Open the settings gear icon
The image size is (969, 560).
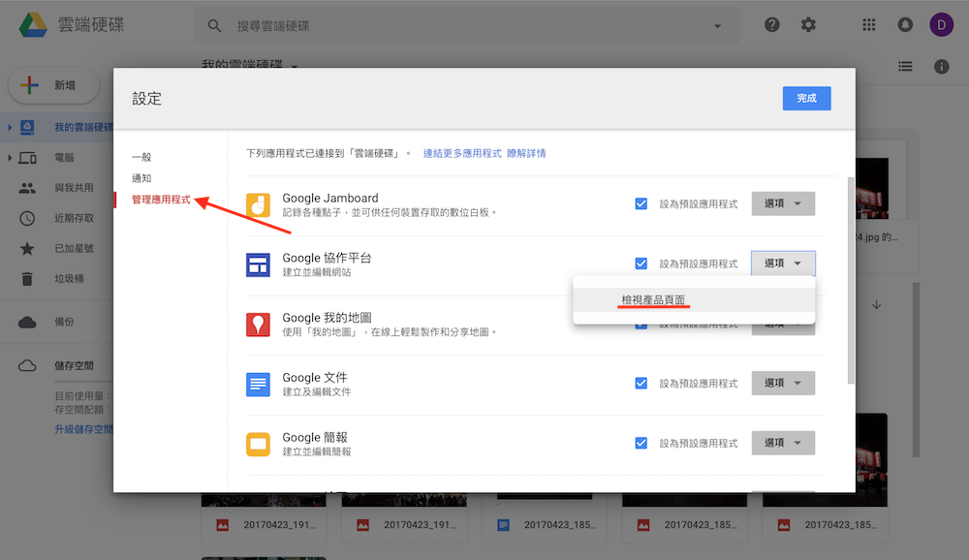click(808, 25)
